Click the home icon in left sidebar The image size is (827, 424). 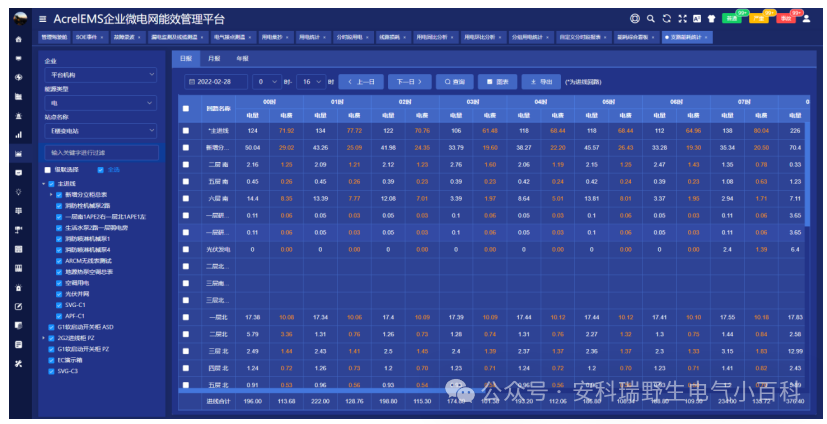click(18, 39)
